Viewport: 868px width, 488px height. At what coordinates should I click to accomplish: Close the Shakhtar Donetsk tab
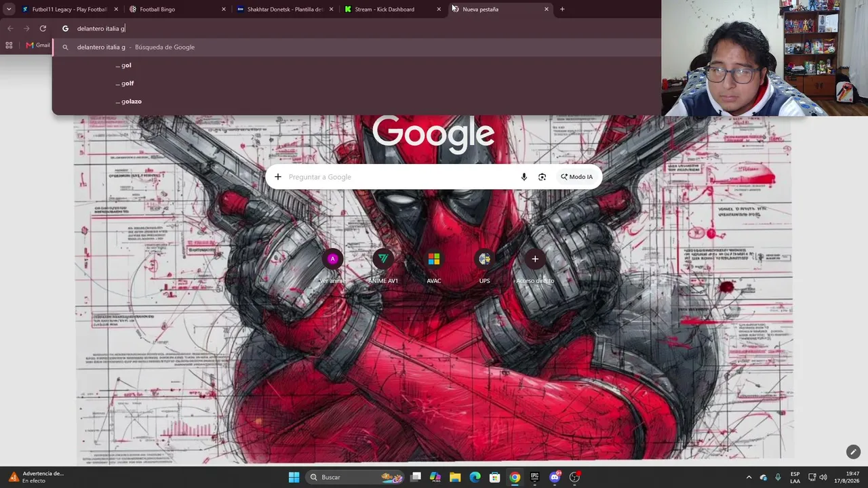point(331,9)
